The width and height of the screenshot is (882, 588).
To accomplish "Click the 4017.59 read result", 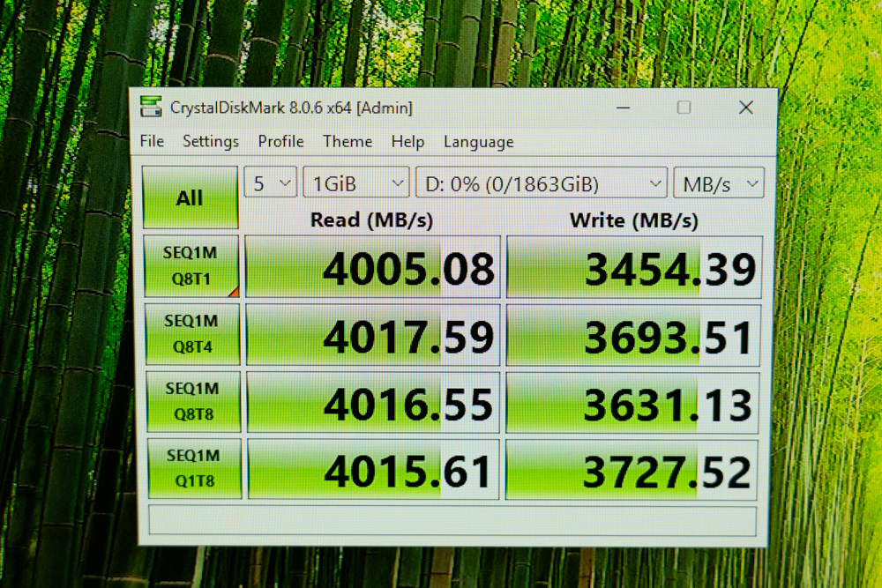I will click(x=373, y=335).
